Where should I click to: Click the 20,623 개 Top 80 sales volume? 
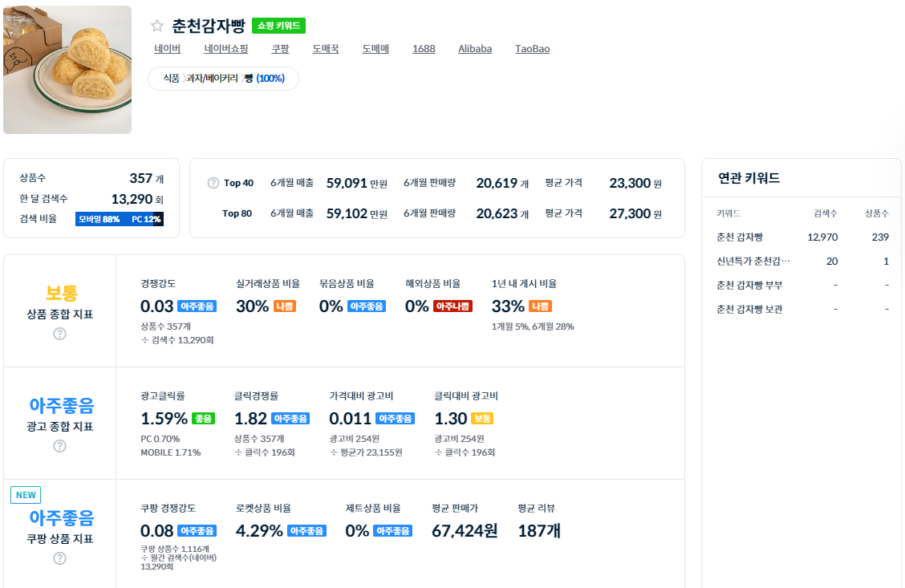coord(502,214)
